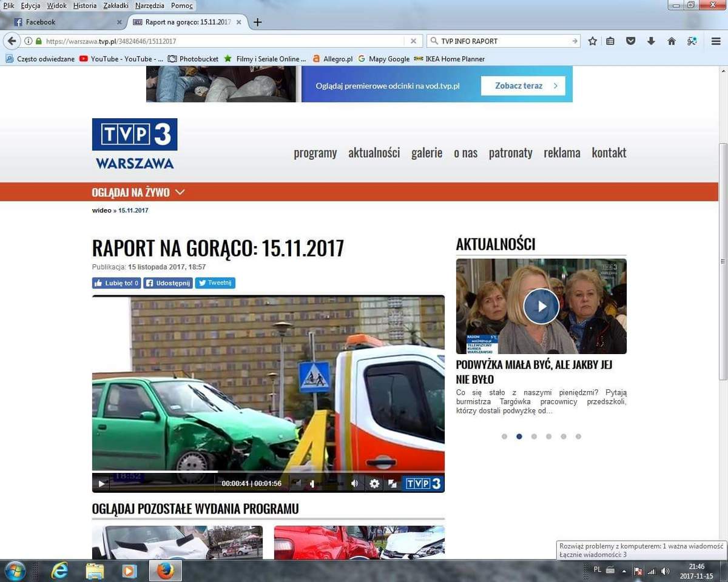Bookmark this page with the star icon
This screenshot has width=728, height=582.
pos(593,41)
